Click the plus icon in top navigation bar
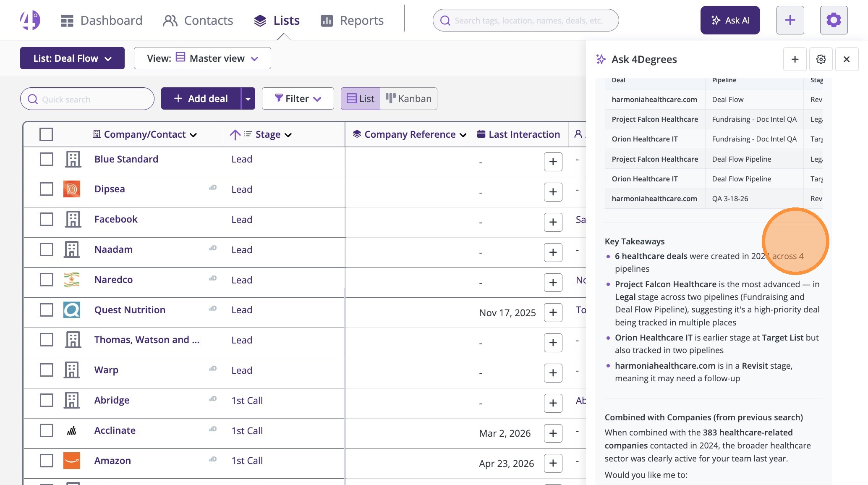 tap(790, 20)
